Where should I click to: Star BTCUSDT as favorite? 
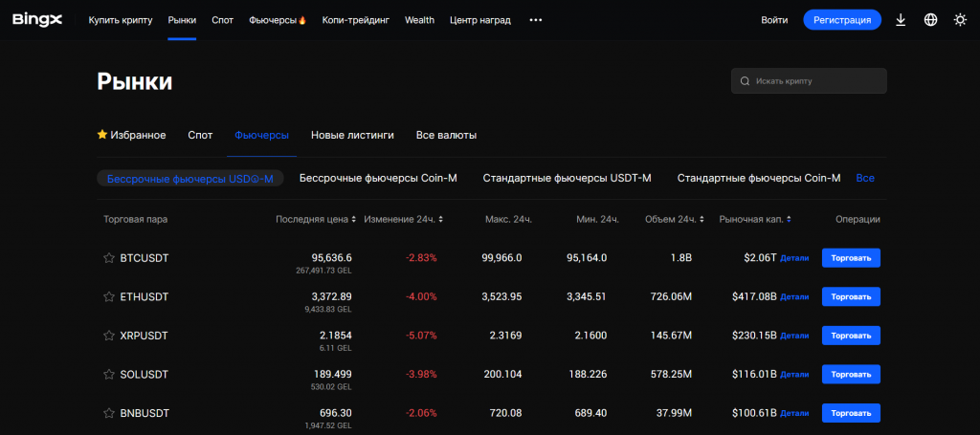click(109, 258)
